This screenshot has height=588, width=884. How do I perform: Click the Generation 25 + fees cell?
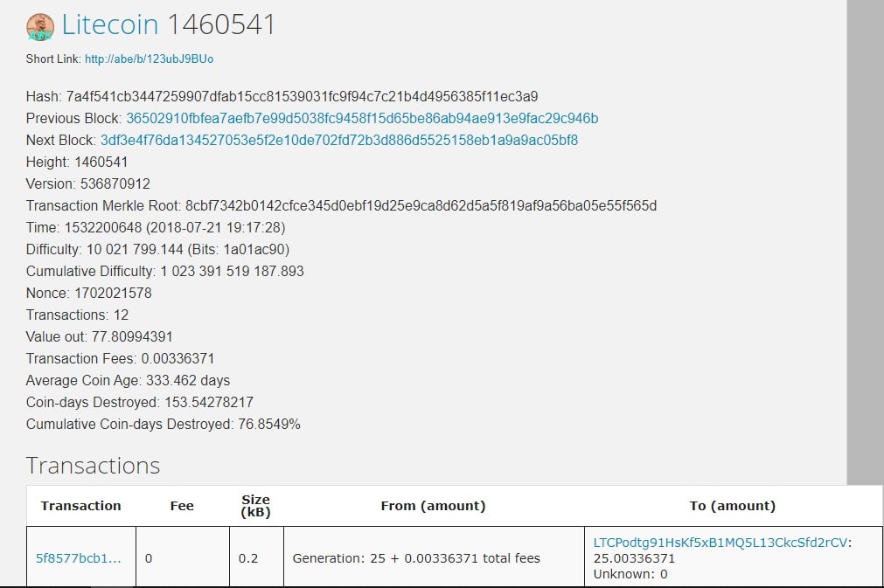[x=416, y=558]
